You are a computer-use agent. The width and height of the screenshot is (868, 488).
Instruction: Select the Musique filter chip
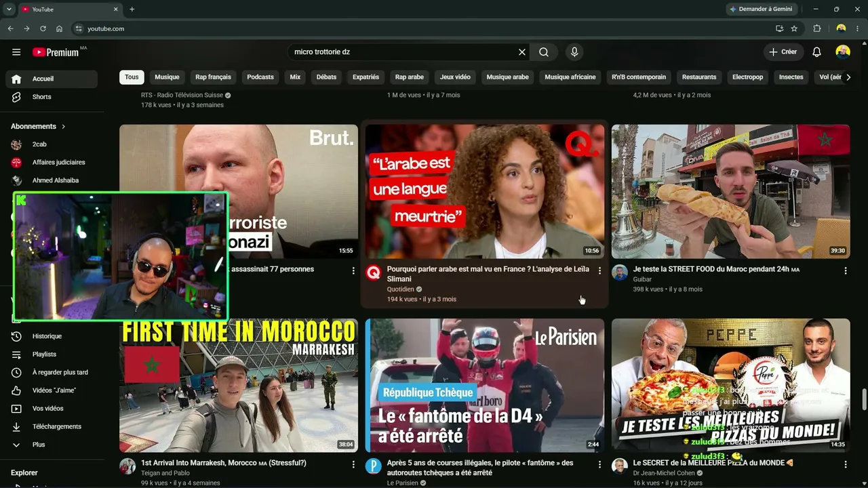pyautogui.click(x=167, y=77)
